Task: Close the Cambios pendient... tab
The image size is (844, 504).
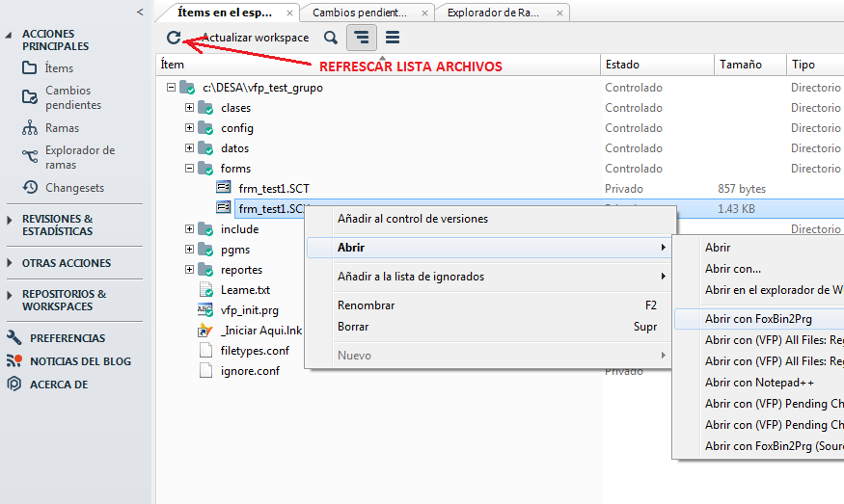Action: click(424, 13)
